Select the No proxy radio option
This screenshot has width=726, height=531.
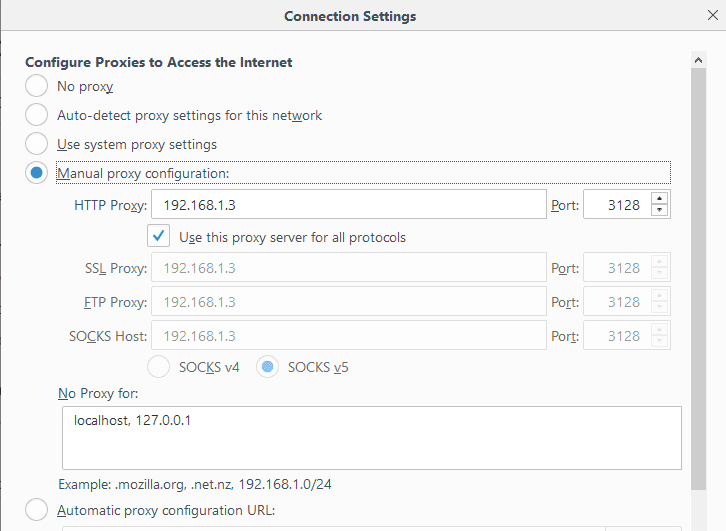click(37, 86)
